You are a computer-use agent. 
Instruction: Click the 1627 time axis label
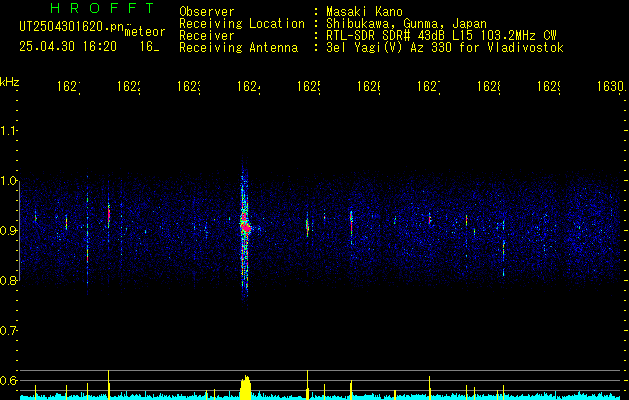pos(429,87)
